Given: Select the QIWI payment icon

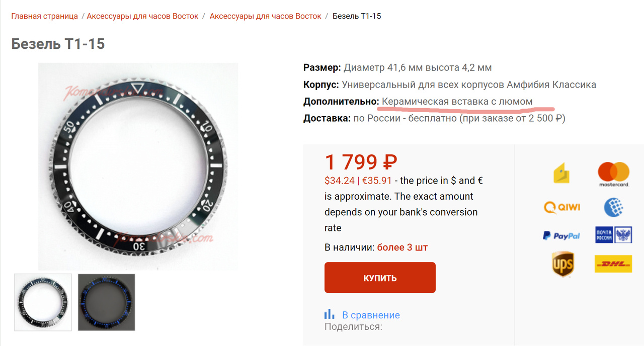Looking at the screenshot, I should 562,207.
